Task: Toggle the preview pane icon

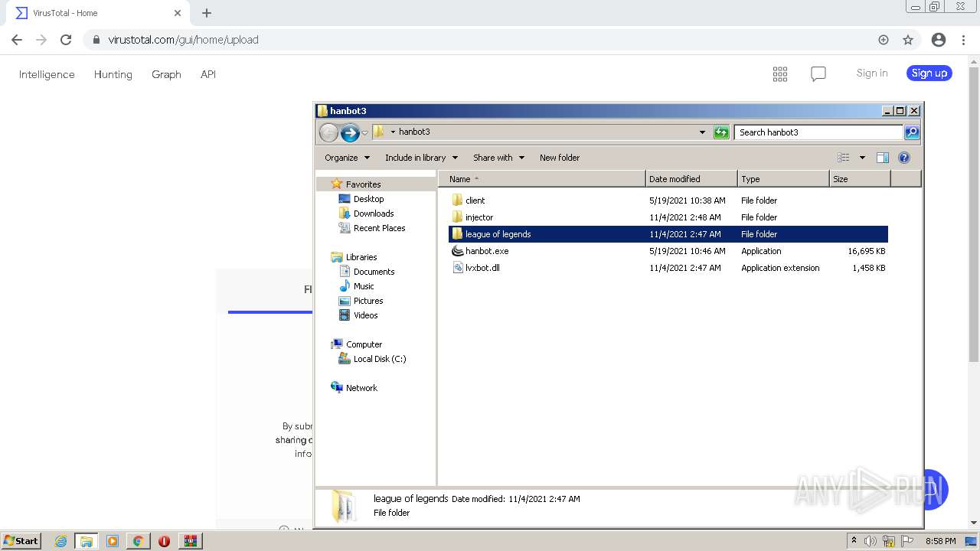Action: pyautogui.click(x=883, y=158)
